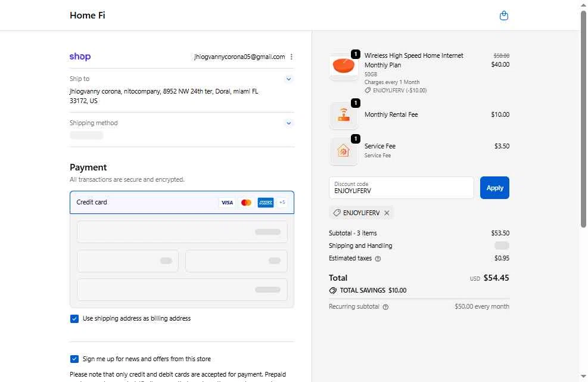Click Estimated taxes info icon

[x=378, y=259]
